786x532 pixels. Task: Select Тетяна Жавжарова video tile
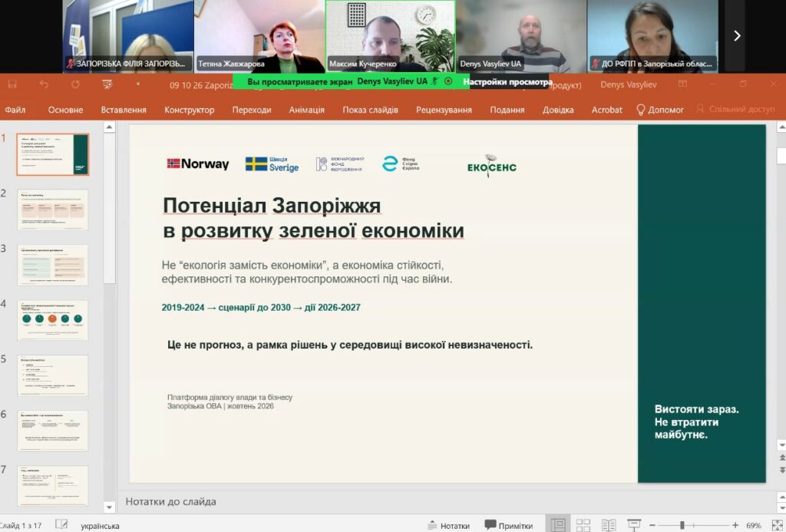pos(259,36)
